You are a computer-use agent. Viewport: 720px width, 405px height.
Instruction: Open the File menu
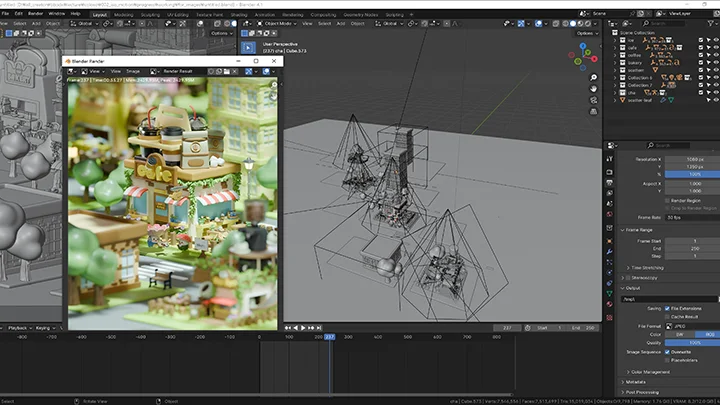point(6,14)
